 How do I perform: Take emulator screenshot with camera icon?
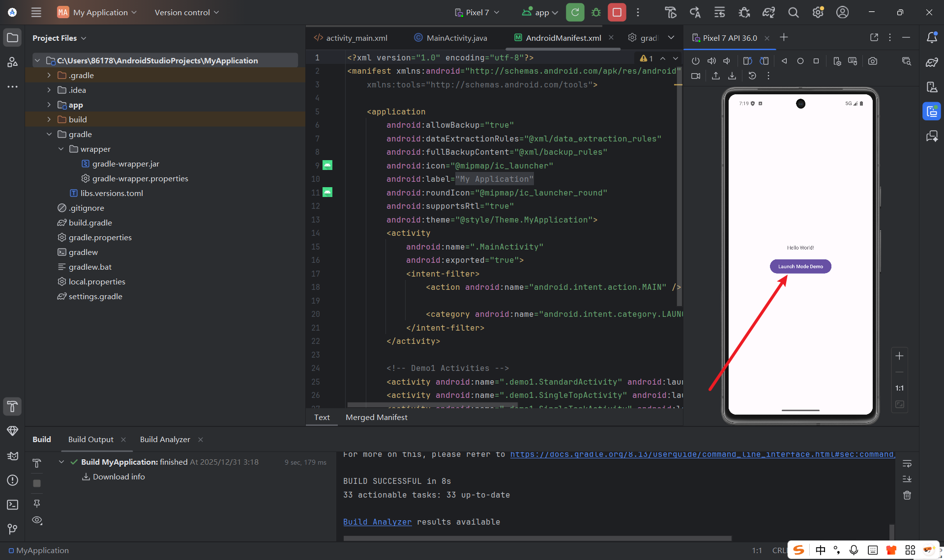[873, 61]
